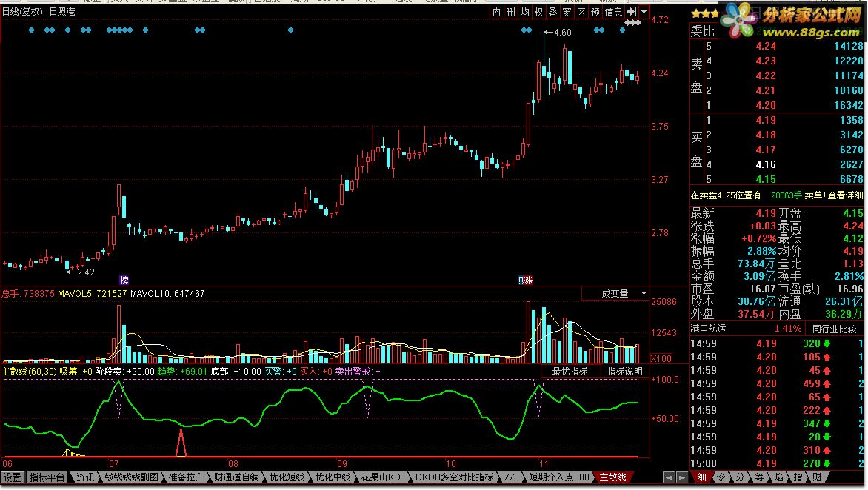
Task: Select the 准备拉升 indicator tab
Action: (186, 477)
